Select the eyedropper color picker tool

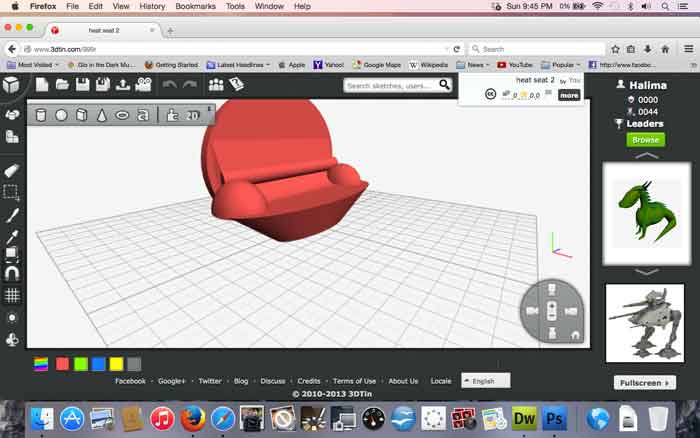coord(12,235)
